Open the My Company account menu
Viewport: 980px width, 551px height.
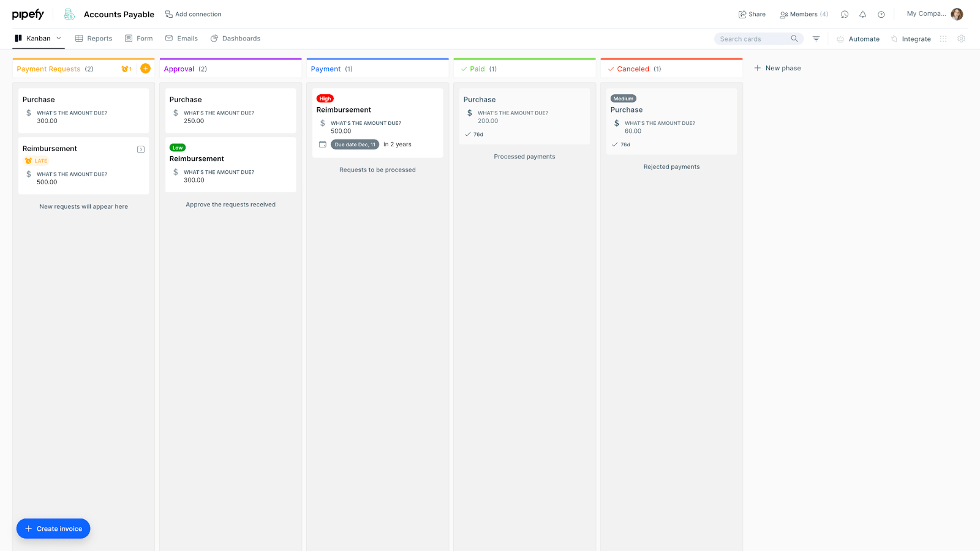click(935, 14)
